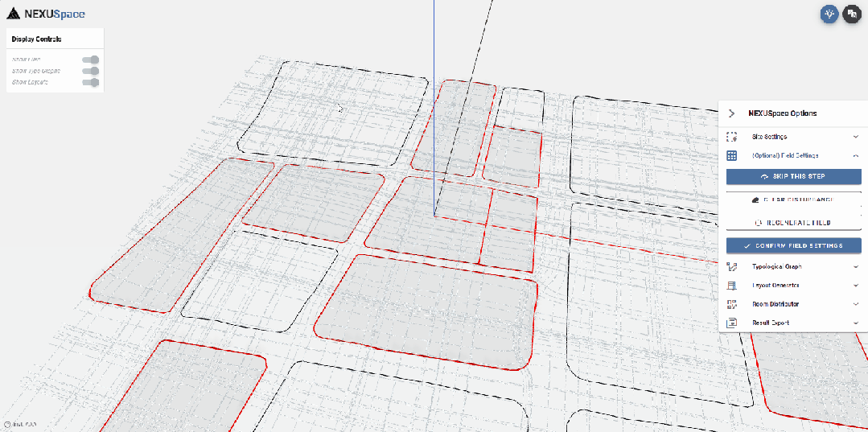The image size is (868, 432).
Task: Click the Layout Generator icon
Action: pyautogui.click(x=731, y=286)
